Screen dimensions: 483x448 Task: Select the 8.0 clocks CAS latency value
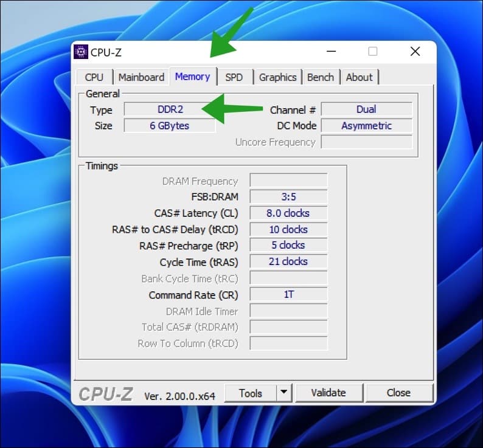[288, 213]
